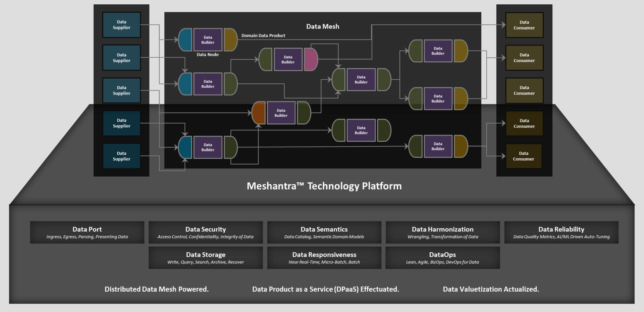This screenshot has height=312, width=644.
Task: Select the DataOps capability box
Action: (x=443, y=258)
